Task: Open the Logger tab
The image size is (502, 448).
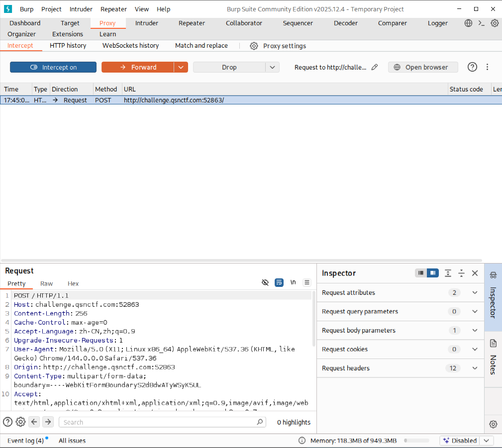Action: pyautogui.click(x=438, y=23)
